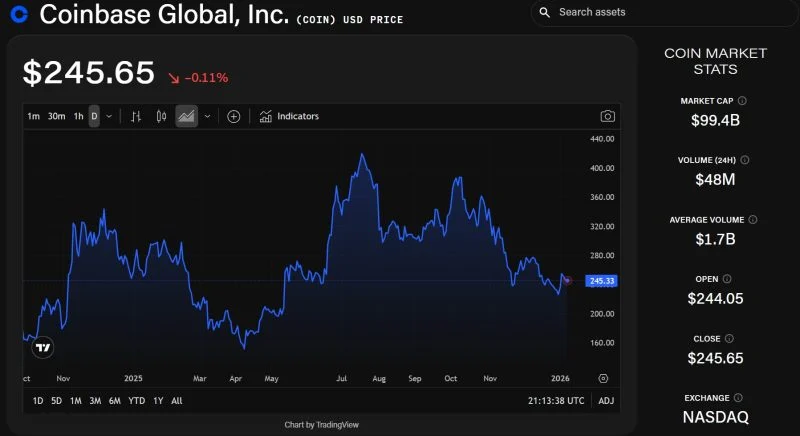Switch chart interval to 30m

(x=56, y=116)
